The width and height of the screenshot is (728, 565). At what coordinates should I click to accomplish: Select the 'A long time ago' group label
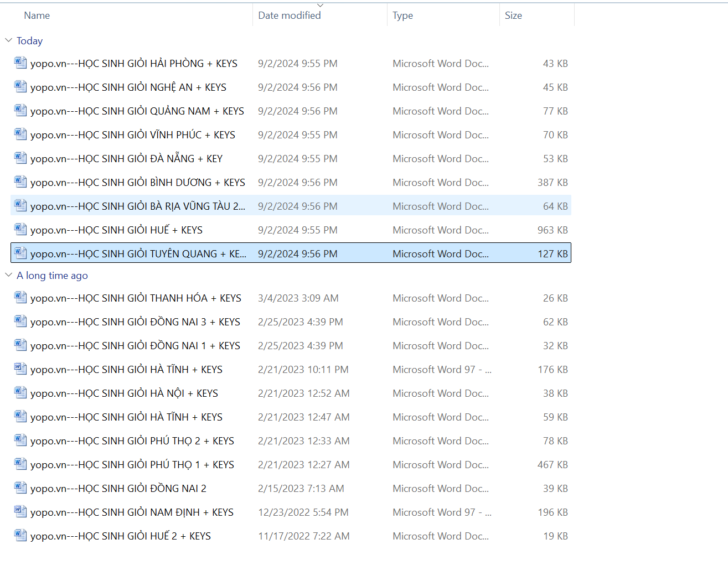[52, 276]
